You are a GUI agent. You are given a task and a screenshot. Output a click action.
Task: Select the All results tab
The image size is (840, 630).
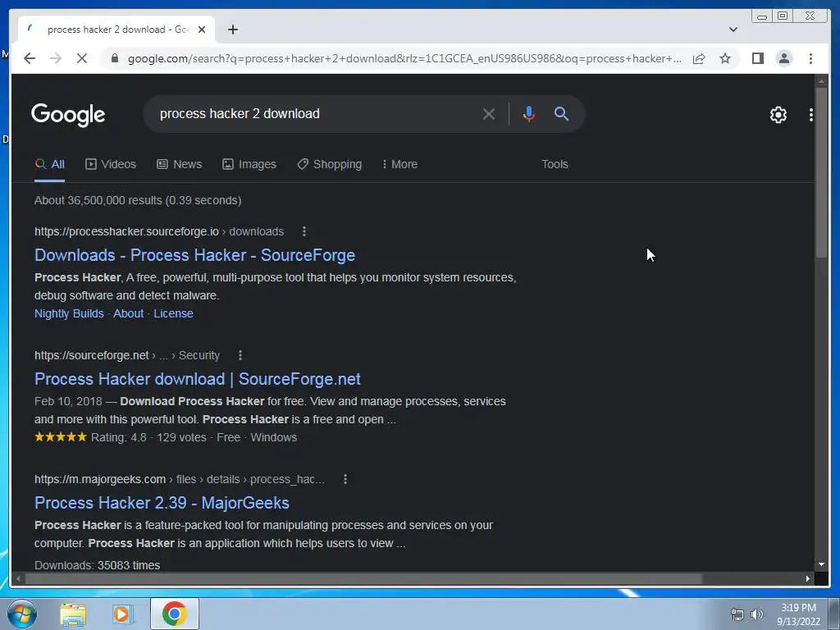pos(50,164)
